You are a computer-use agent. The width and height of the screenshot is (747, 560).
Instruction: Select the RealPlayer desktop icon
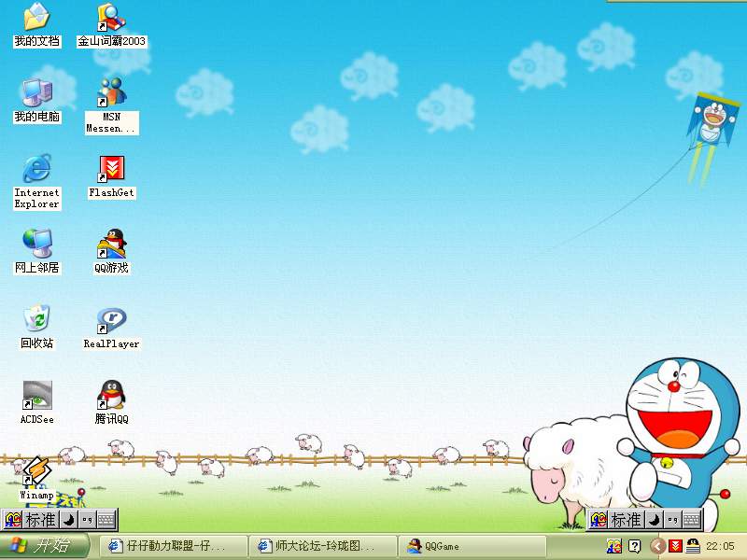tap(111, 321)
